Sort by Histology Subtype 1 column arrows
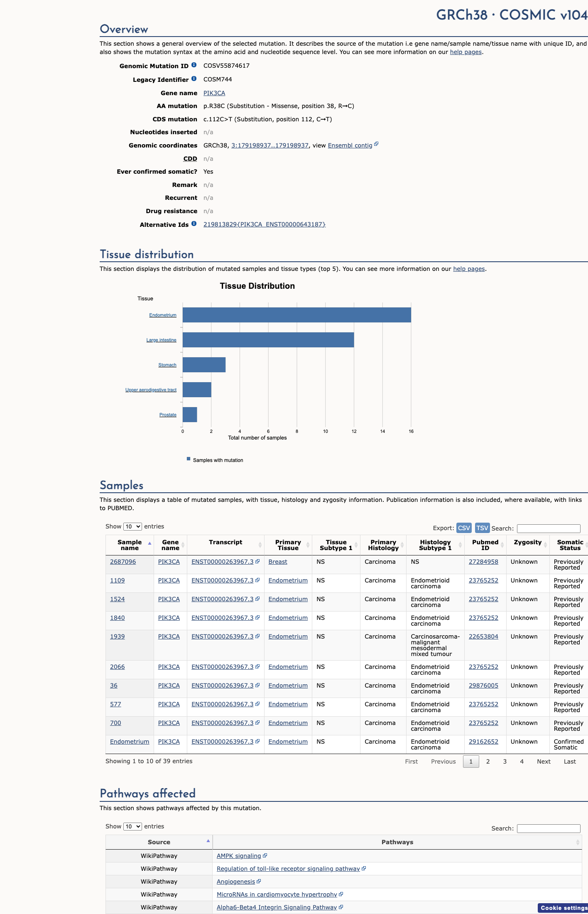This screenshot has height=914, width=588. point(460,545)
